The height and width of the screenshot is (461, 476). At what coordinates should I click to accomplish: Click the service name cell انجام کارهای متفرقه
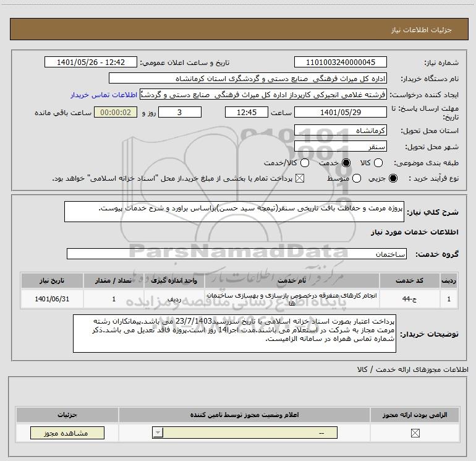291,299
